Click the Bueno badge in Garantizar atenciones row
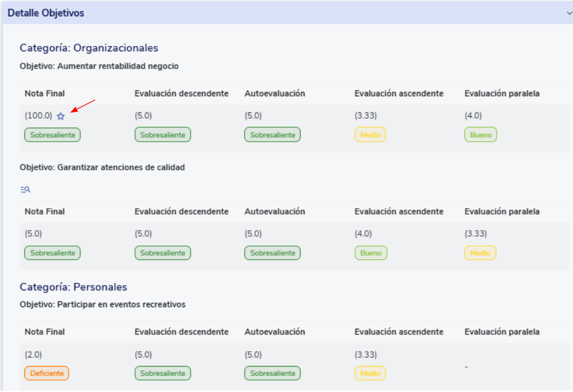 point(371,253)
